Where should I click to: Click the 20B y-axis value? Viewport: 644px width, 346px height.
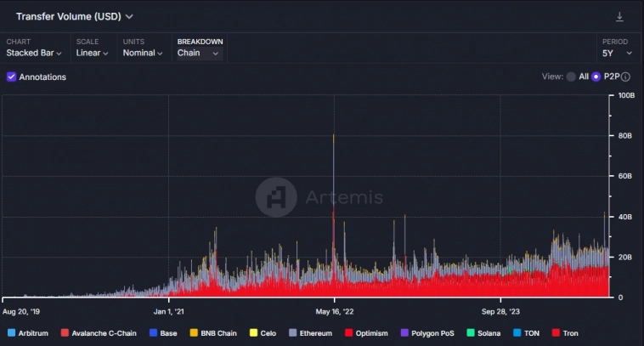624,257
